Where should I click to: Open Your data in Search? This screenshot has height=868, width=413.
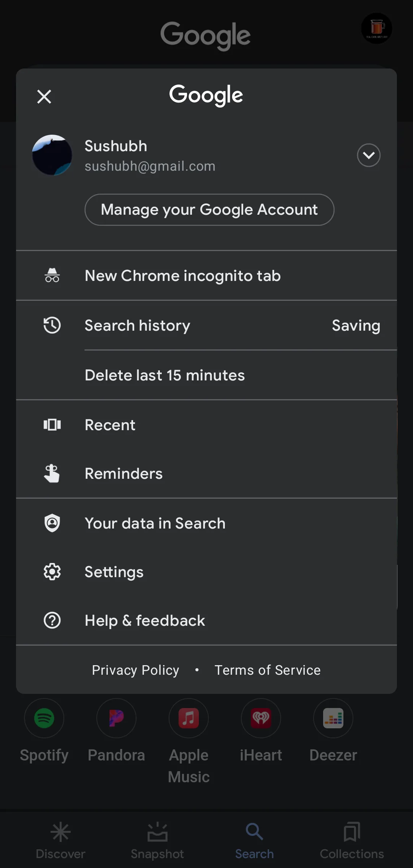[x=155, y=523]
